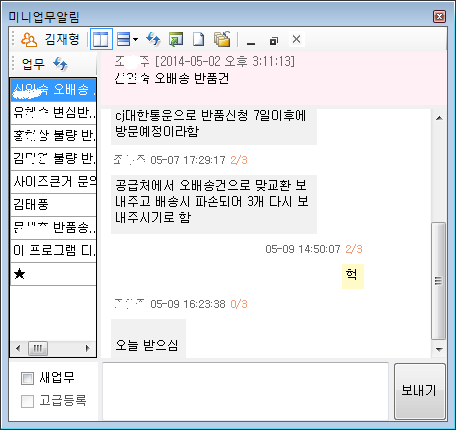
Task: Tick the 고급등록 checkbox
Action: click(27, 401)
